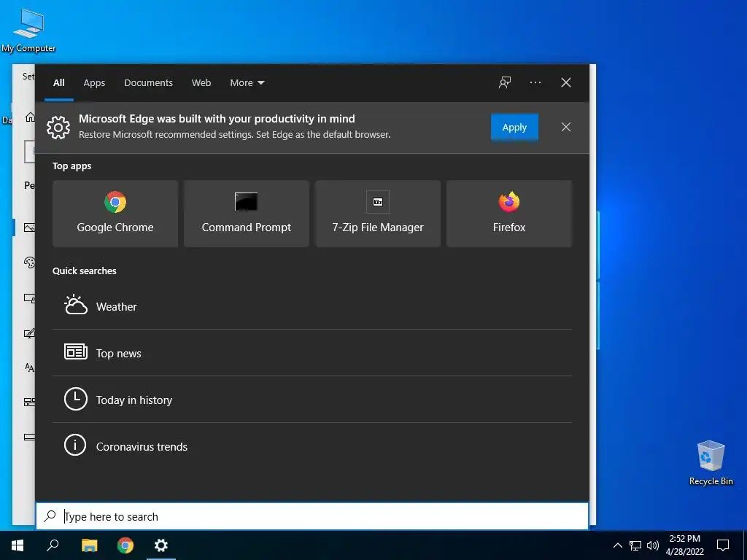747x560 pixels.
Task: Open Chrome from the taskbar
Action: point(125,545)
